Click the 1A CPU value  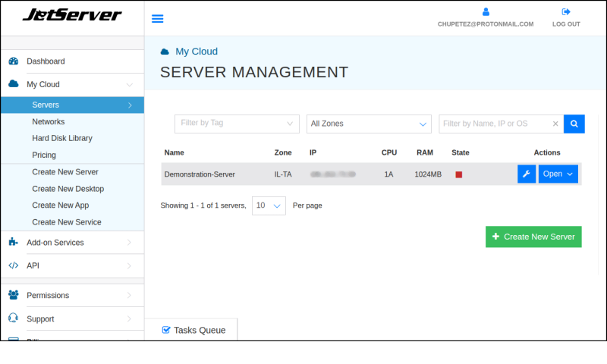388,174
